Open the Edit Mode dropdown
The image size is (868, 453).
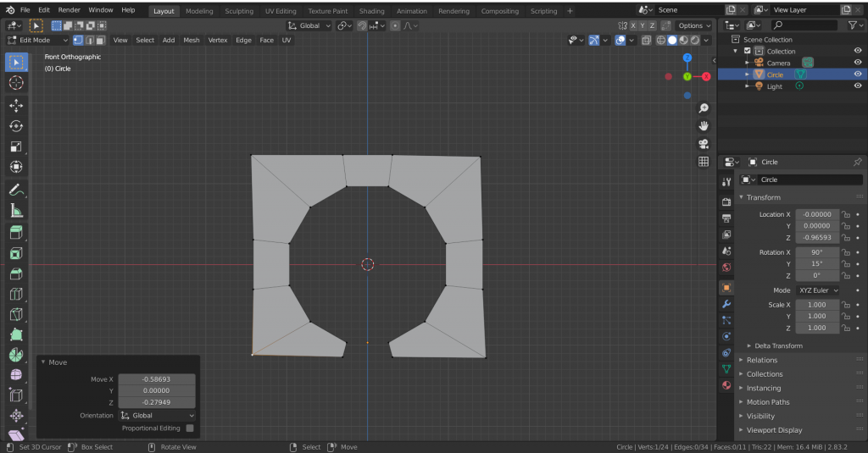(x=37, y=41)
